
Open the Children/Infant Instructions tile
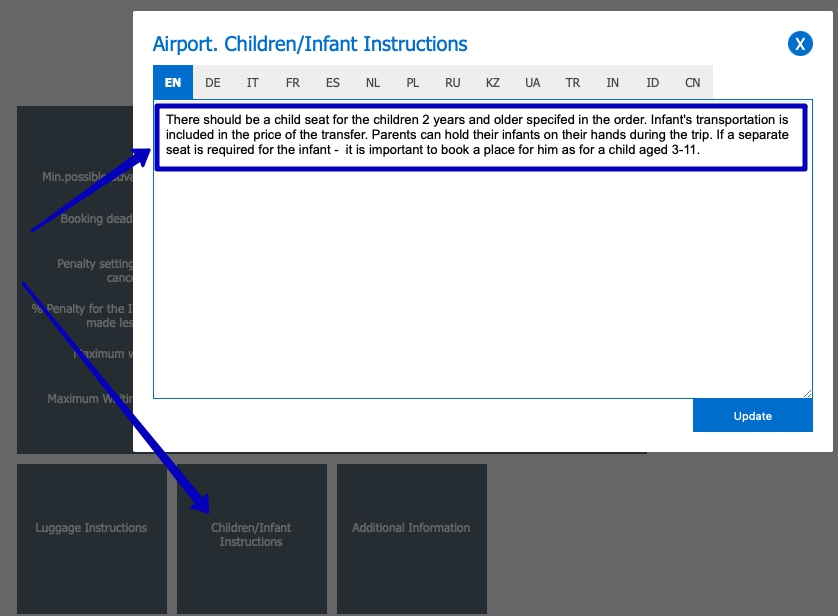click(x=251, y=534)
